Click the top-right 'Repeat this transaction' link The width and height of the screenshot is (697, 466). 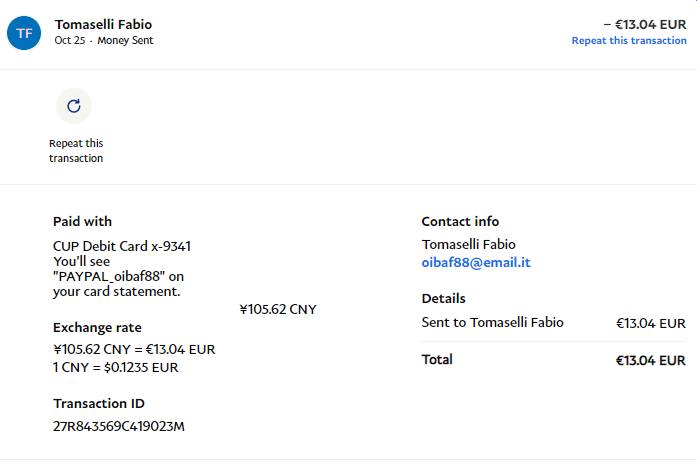tap(629, 41)
